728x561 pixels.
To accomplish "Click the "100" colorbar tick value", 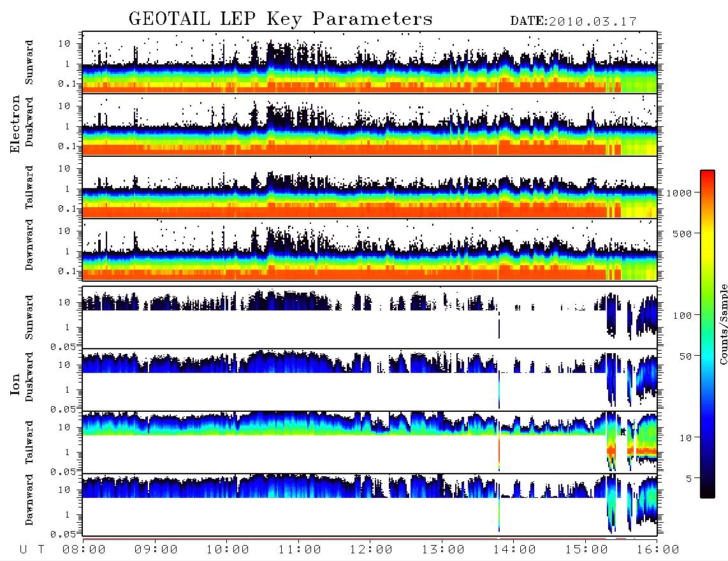I will coord(683,316).
